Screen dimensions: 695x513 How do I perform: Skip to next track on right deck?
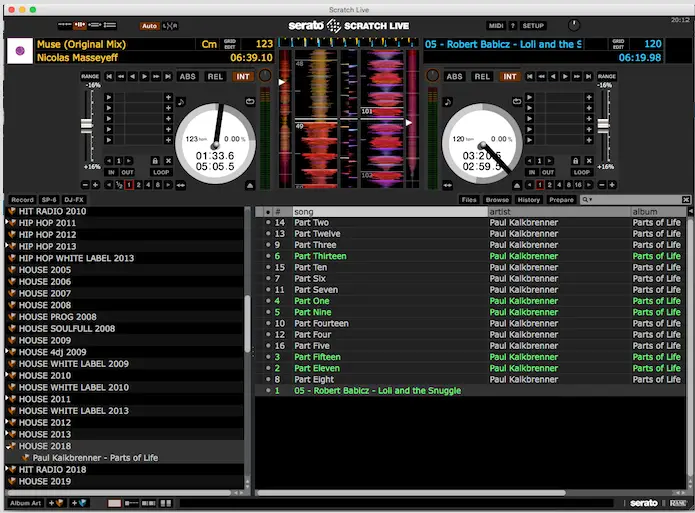pyautogui.click(x=588, y=76)
